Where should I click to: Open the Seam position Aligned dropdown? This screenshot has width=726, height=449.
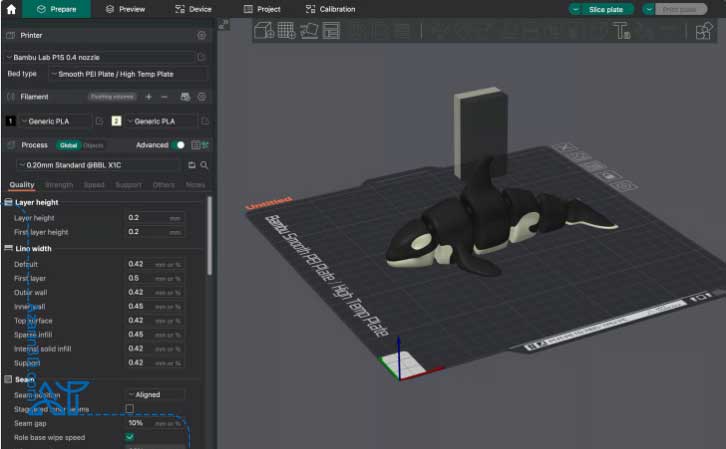click(x=155, y=394)
